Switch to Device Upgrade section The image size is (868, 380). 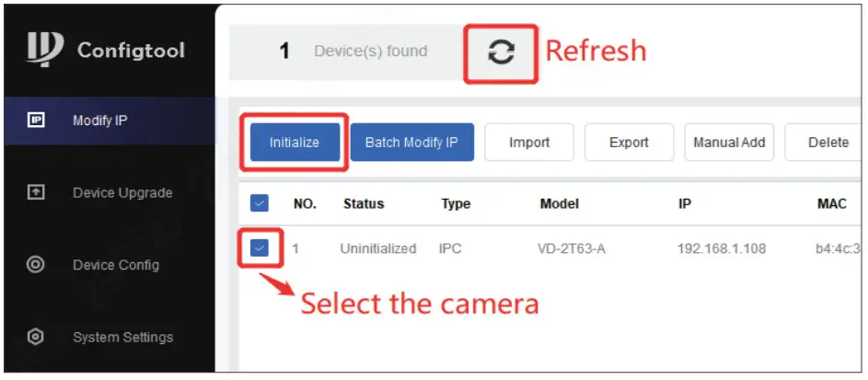122,193
